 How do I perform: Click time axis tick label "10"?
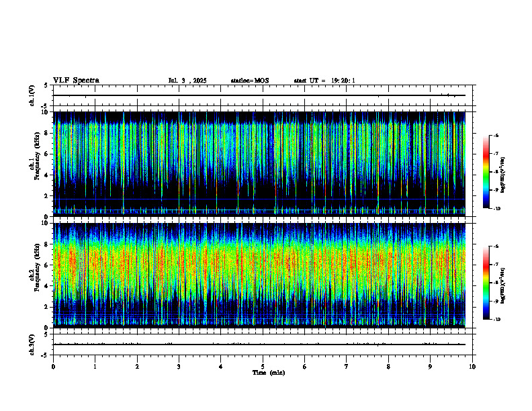(472, 367)
